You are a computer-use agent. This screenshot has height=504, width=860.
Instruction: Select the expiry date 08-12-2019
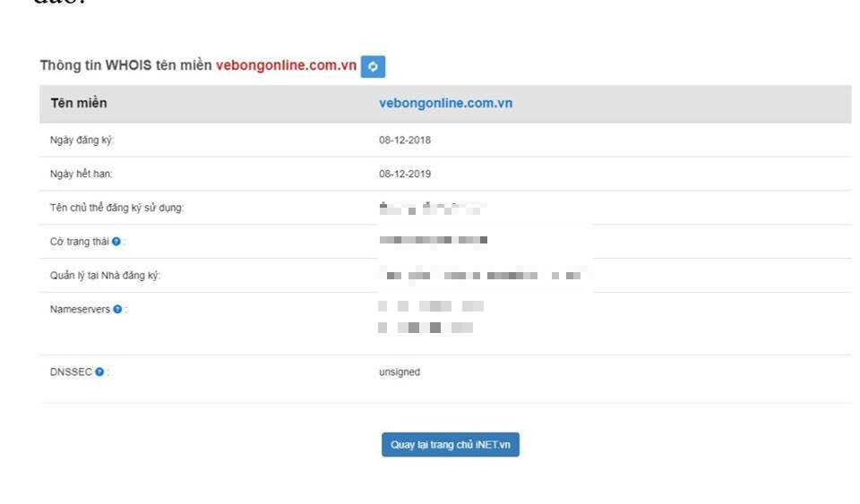(405, 174)
